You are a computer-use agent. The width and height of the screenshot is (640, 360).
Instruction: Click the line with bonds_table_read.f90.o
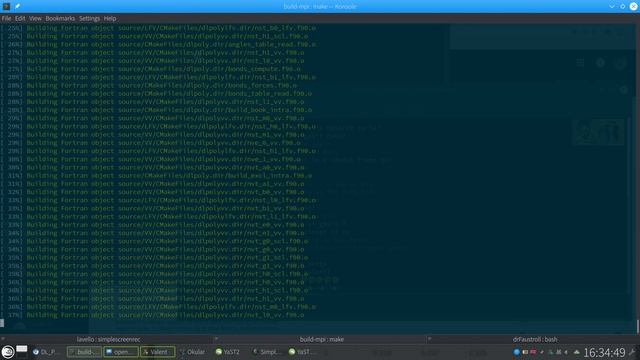tap(156, 93)
